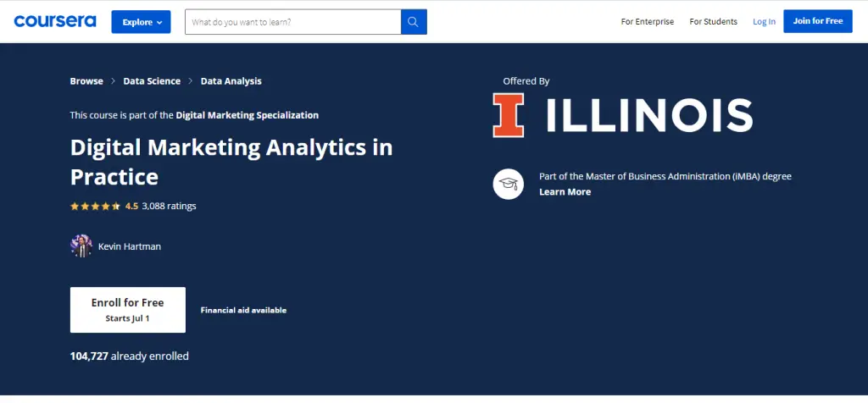Click the instructor name Kevin Hartman
868x403 pixels.
(x=130, y=246)
